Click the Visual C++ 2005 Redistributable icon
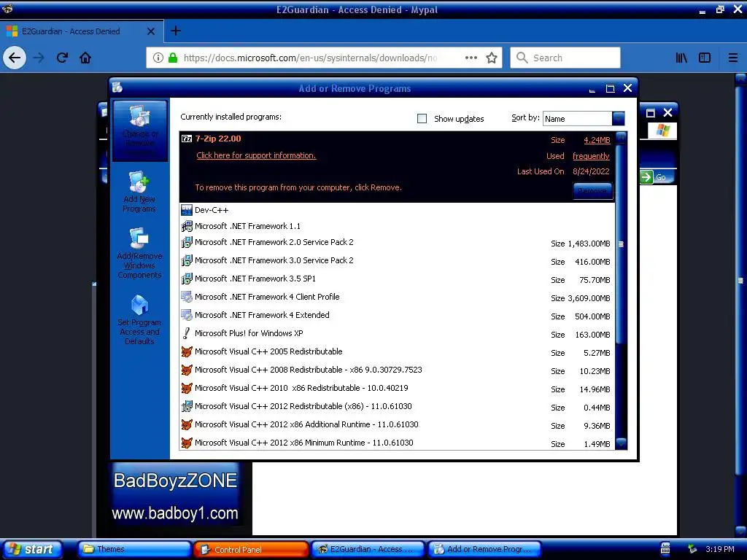This screenshot has height=560, width=747. pos(187,351)
